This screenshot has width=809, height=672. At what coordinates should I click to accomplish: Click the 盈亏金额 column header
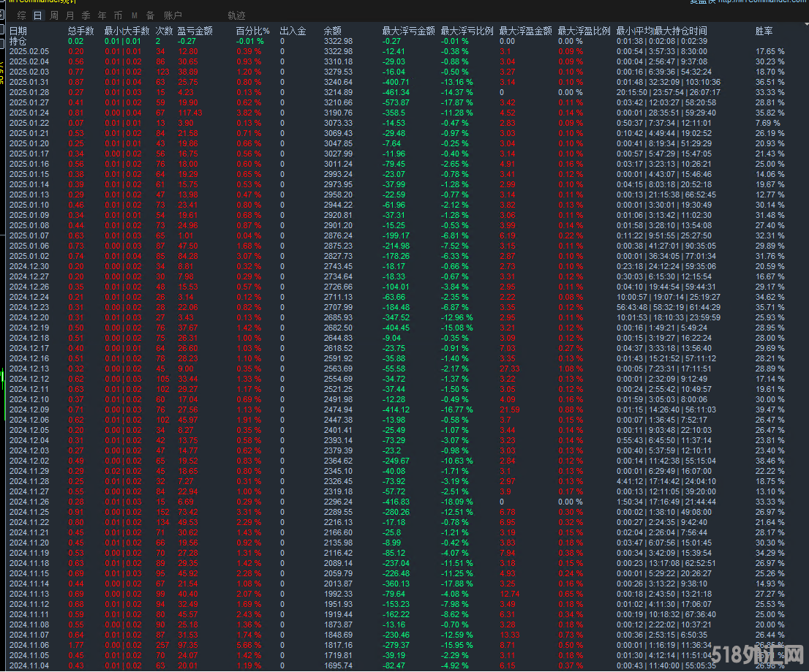coord(195,31)
